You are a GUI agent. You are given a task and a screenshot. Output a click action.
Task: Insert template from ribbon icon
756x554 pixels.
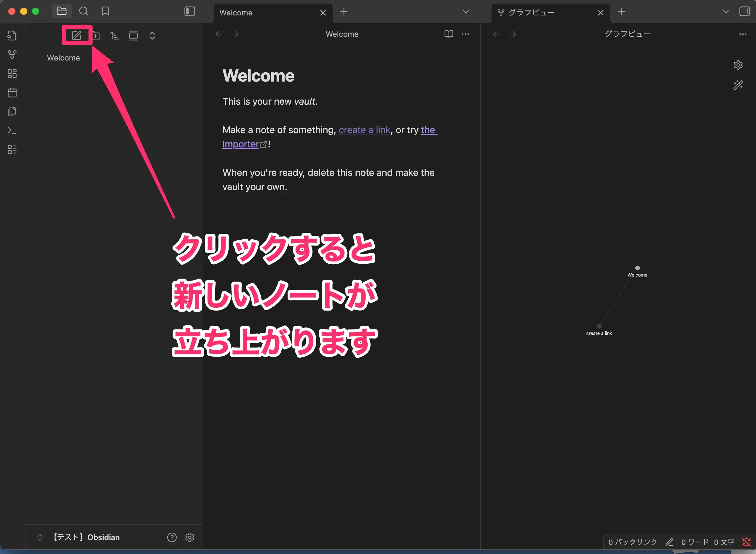tap(12, 111)
